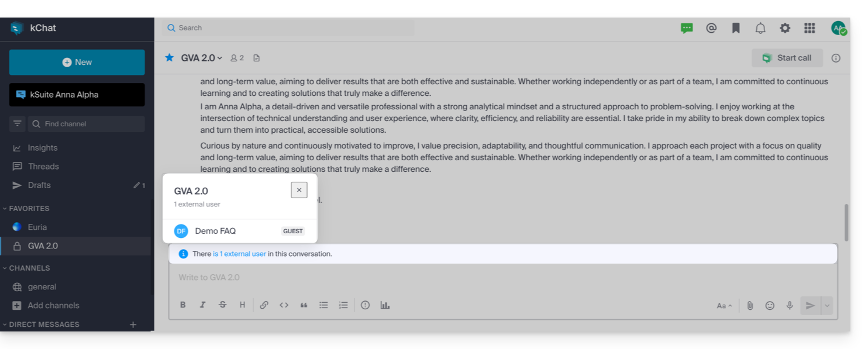Click the Bold formatting icon
Image resolution: width=868 pixels, height=349 pixels.
pyautogui.click(x=183, y=305)
